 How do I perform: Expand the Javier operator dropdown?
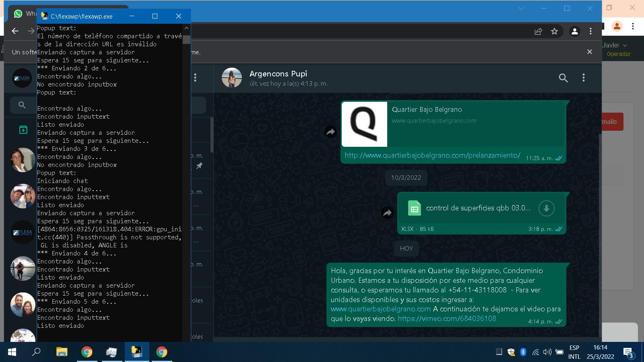[615, 45]
